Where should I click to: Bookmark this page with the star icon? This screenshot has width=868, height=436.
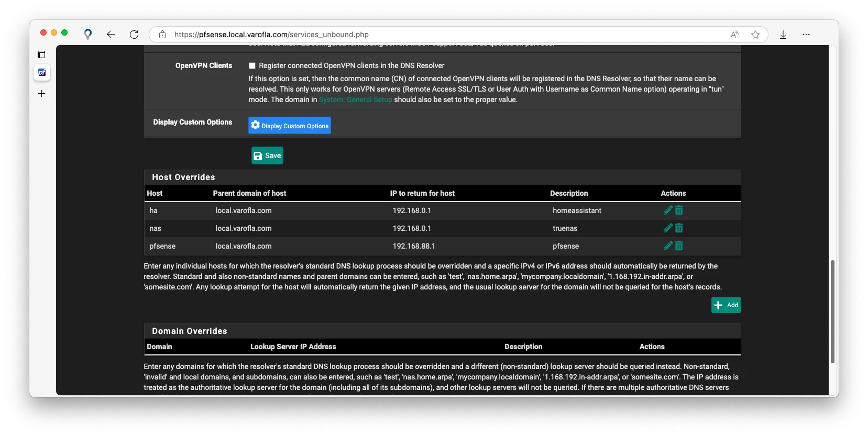755,35
